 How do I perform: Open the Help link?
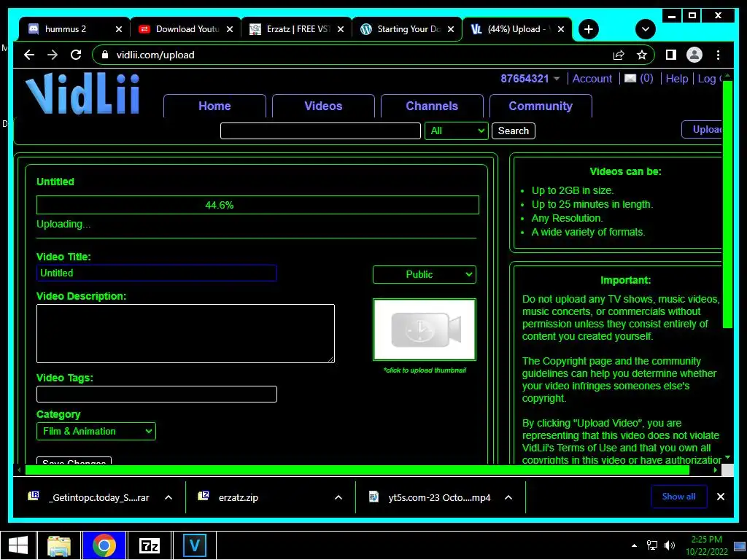point(676,79)
